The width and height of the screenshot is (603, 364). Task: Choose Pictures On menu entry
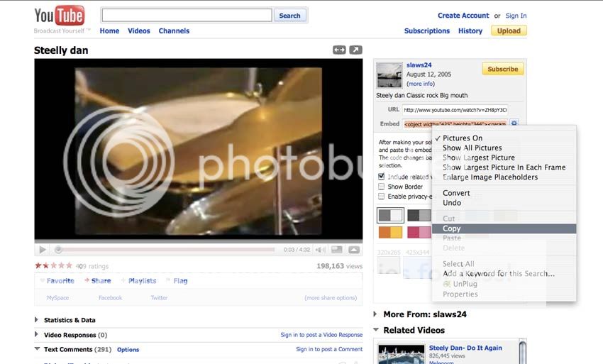click(504, 138)
